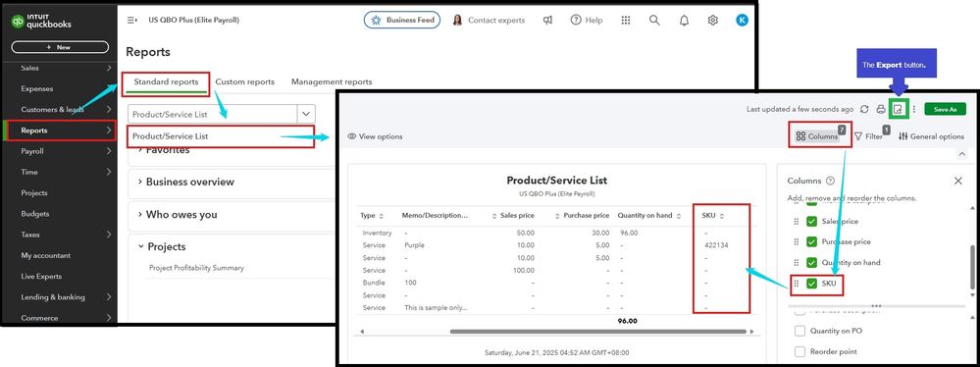Grab the Purchase price reorder handle

797,242
